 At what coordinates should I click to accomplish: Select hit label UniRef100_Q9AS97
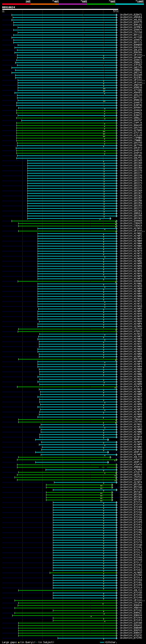(131, 480)
